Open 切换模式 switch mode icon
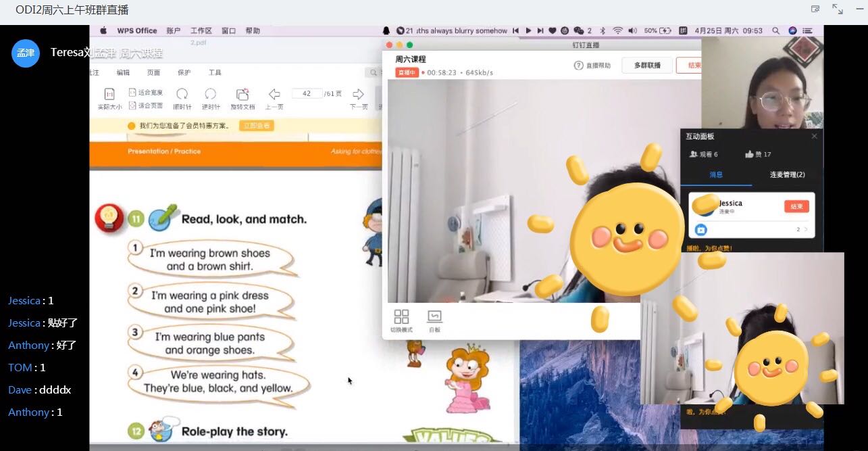 (x=401, y=317)
